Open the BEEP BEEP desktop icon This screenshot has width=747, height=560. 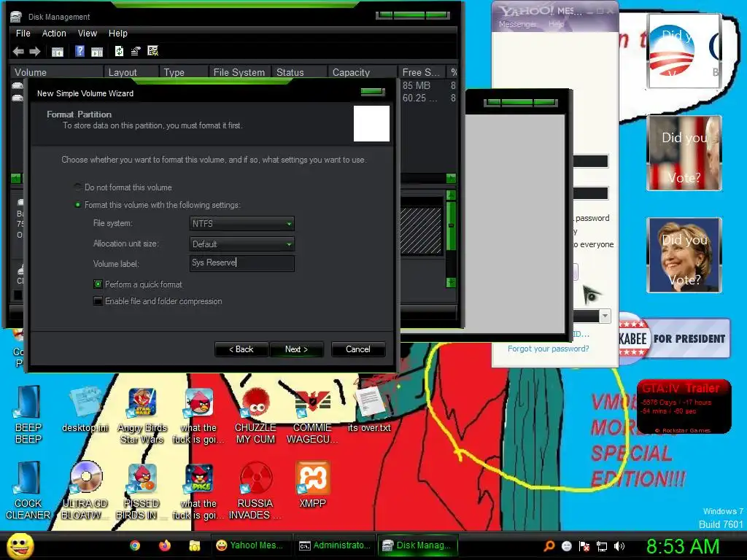(28, 415)
